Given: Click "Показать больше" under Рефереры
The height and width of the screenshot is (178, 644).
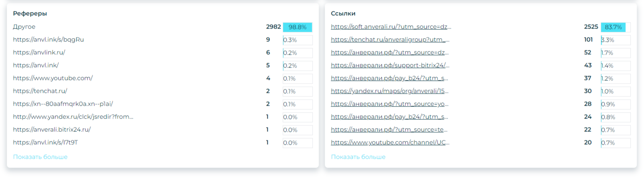Looking at the screenshot, I should tap(40, 157).
